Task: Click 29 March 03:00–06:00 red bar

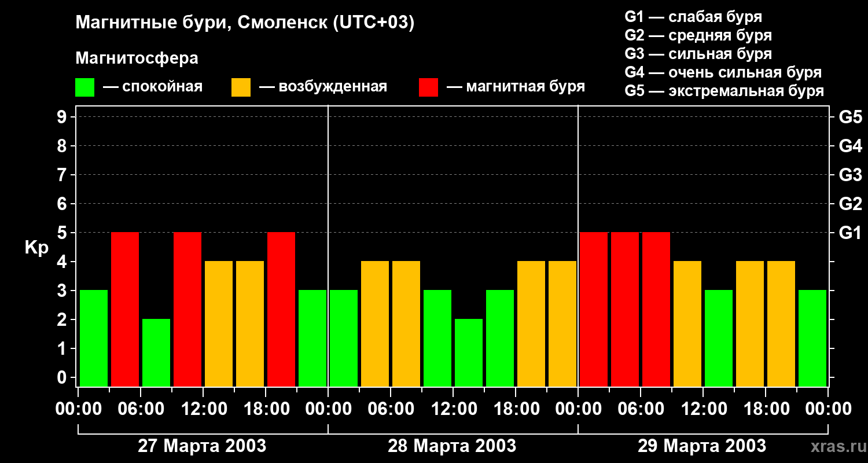Action: 625,309
